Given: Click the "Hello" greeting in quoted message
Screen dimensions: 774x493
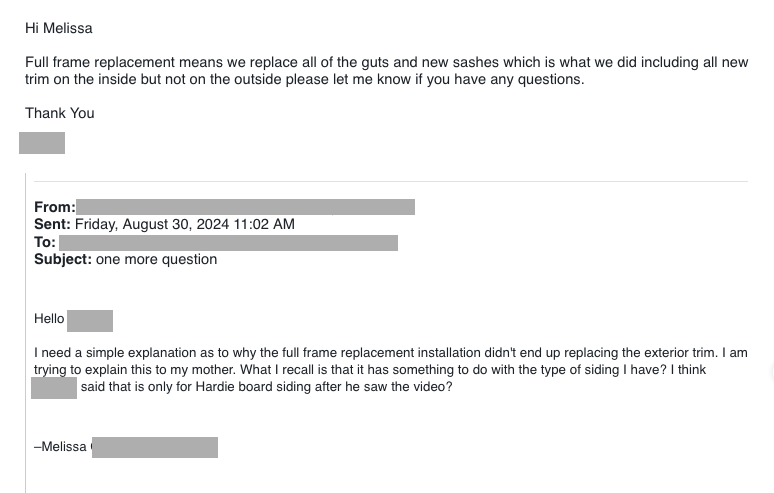Looking at the screenshot, I should click(49, 319).
